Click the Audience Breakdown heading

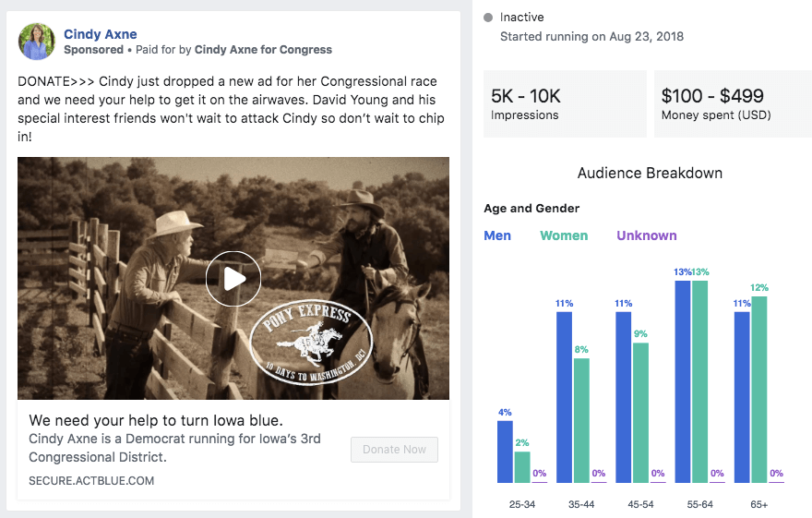(x=650, y=174)
